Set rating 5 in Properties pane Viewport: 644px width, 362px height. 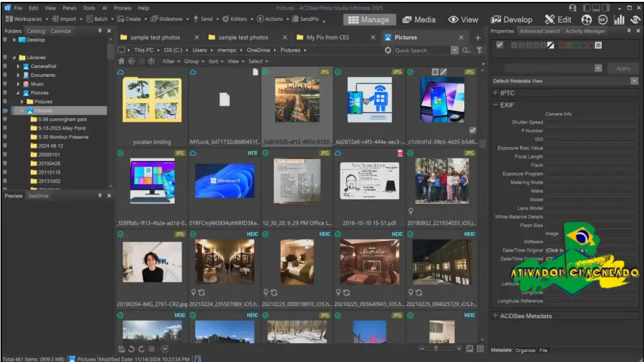543,45
